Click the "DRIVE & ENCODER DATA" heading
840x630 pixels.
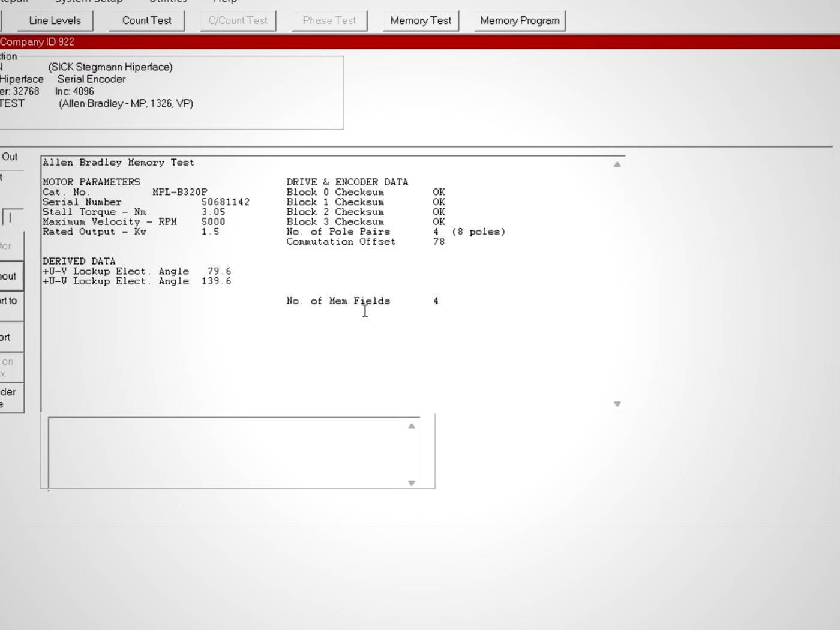click(347, 182)
